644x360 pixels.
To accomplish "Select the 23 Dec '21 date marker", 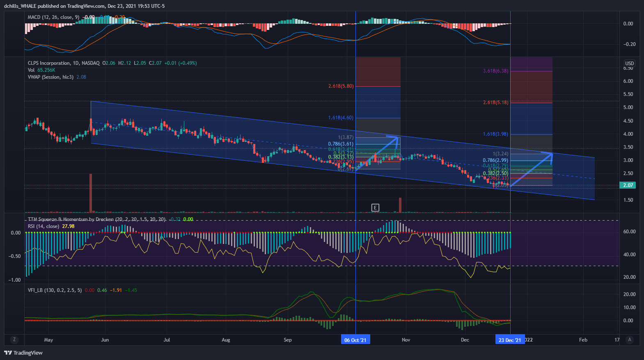I will (510, 340).
